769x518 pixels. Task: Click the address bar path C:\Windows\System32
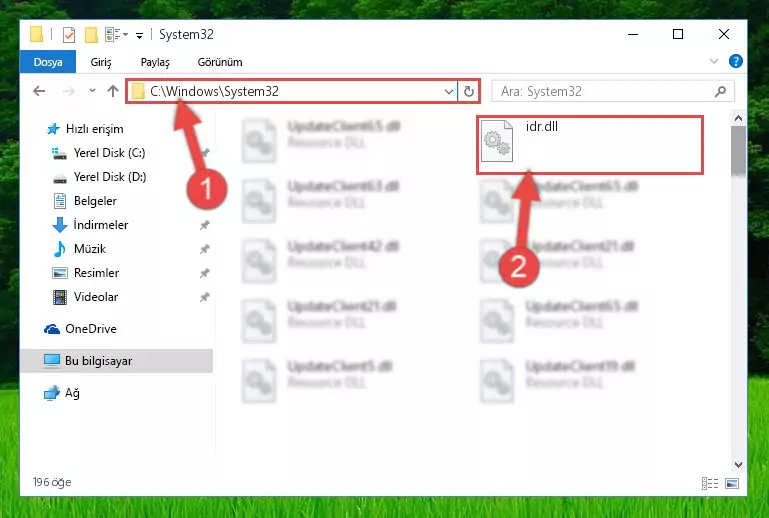(x=214, y=91)
